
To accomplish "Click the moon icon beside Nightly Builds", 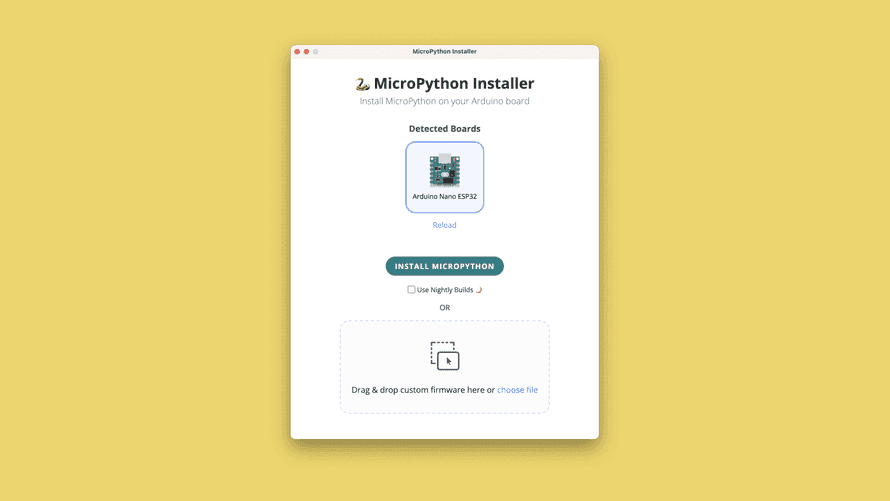I will (479, 290).
